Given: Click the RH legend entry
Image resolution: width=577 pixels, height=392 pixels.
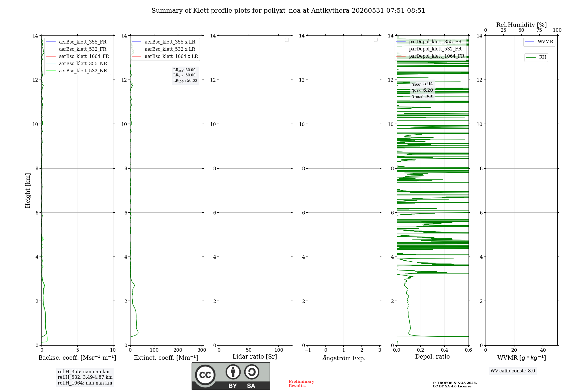Looking at the screenshot, I should pyautogui.click(x=536, y=57).
